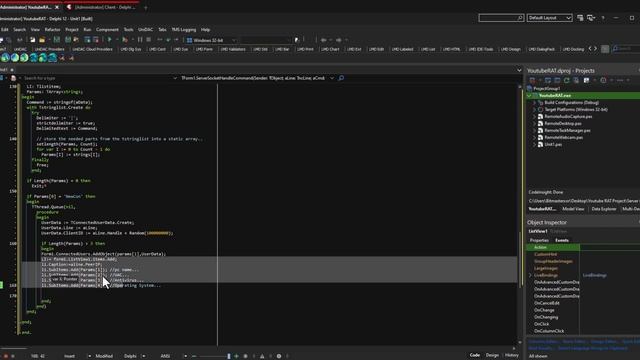Select the UniDAC Cloud Providers palette tab
Screen dimensions: 640x360
tap(92, 49)
